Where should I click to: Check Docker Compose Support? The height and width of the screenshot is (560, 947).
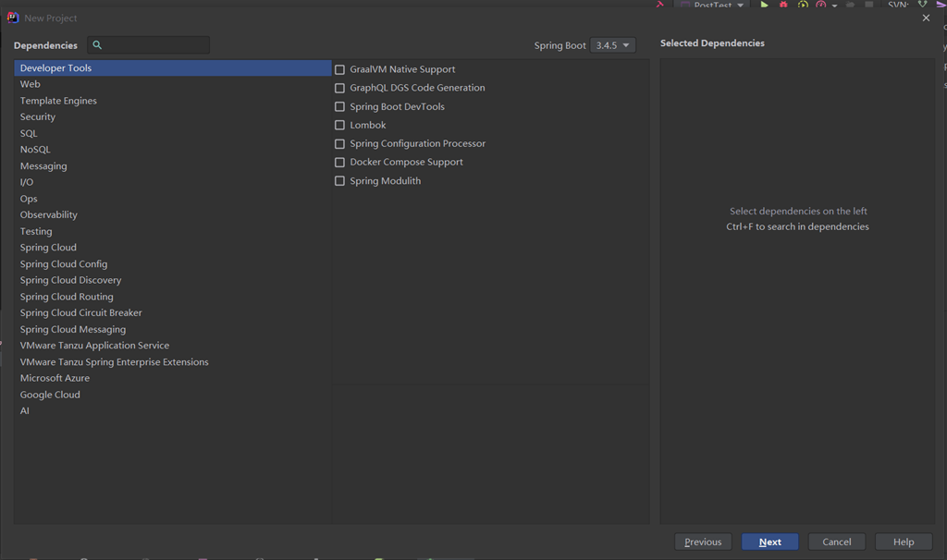(339, 163)
